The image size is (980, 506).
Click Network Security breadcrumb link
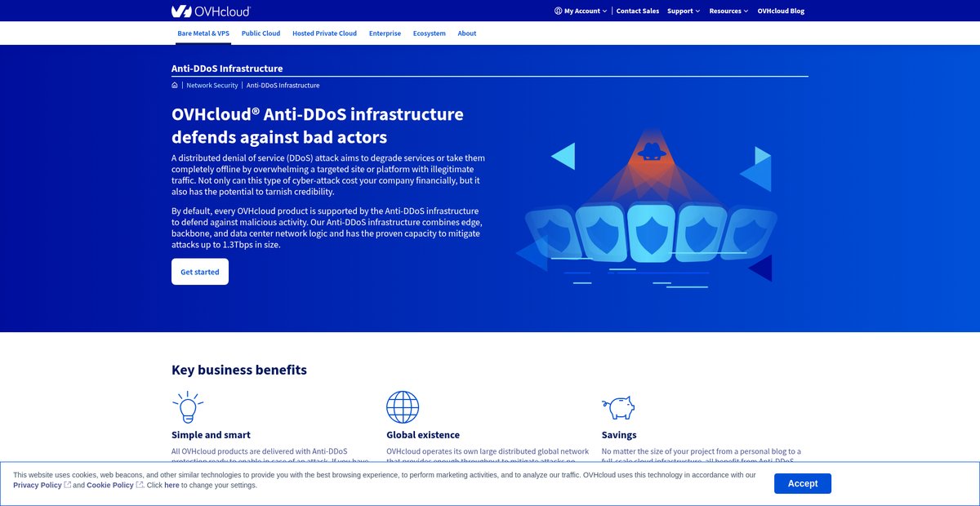coord(212,85)
